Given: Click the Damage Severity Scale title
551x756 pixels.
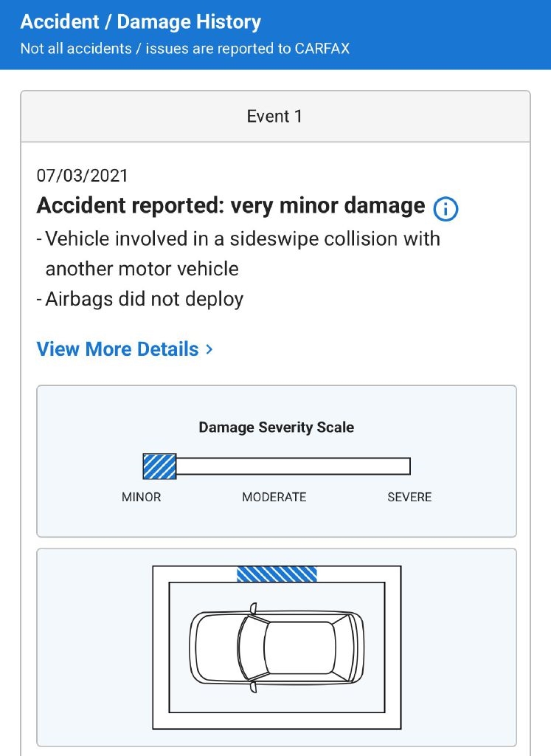Looking at the screenshot, I should pos(277,427).
